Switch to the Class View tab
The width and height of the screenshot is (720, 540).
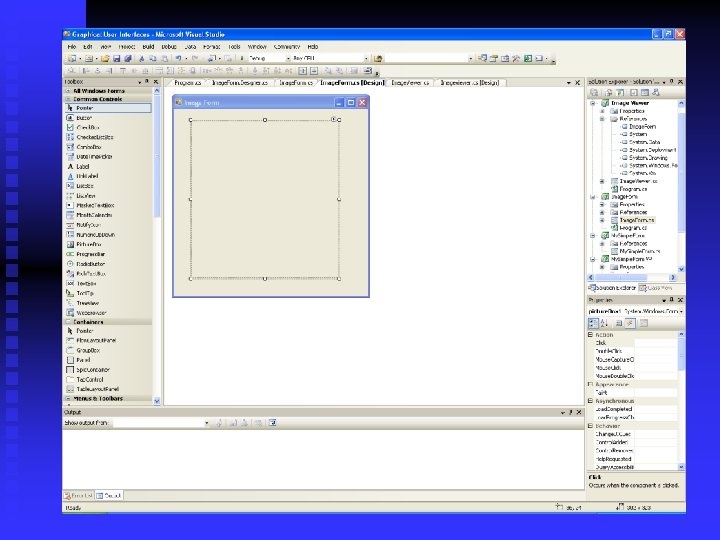656,288
